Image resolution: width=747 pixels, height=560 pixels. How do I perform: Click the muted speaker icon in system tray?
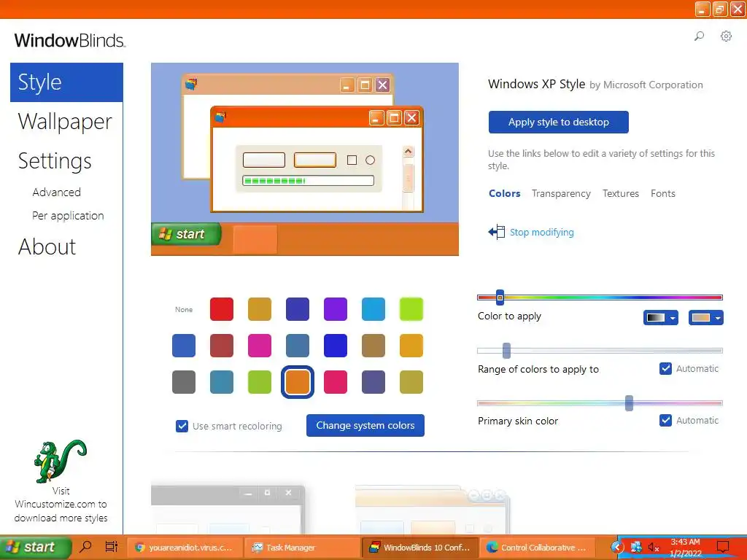coord(654,548)
